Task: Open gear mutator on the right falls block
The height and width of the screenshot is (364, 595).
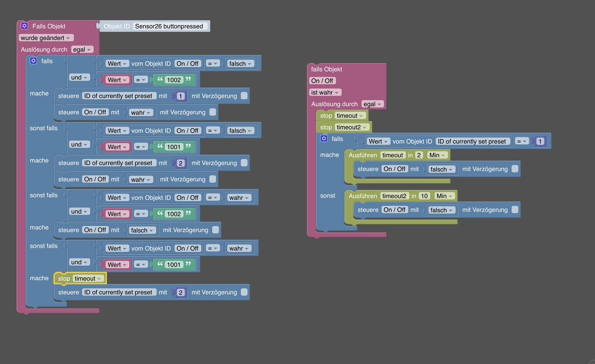Action: 324,139
